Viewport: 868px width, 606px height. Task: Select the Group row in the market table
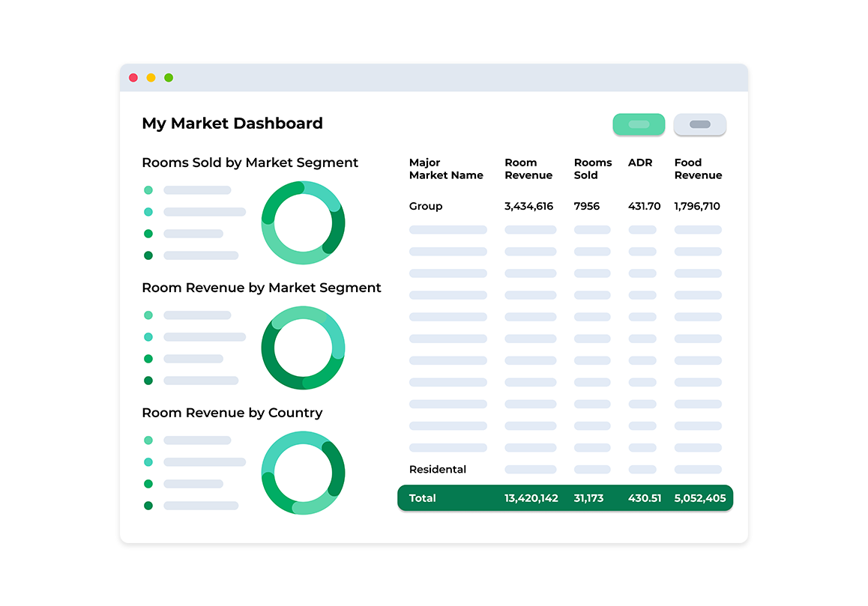(426, 206)
